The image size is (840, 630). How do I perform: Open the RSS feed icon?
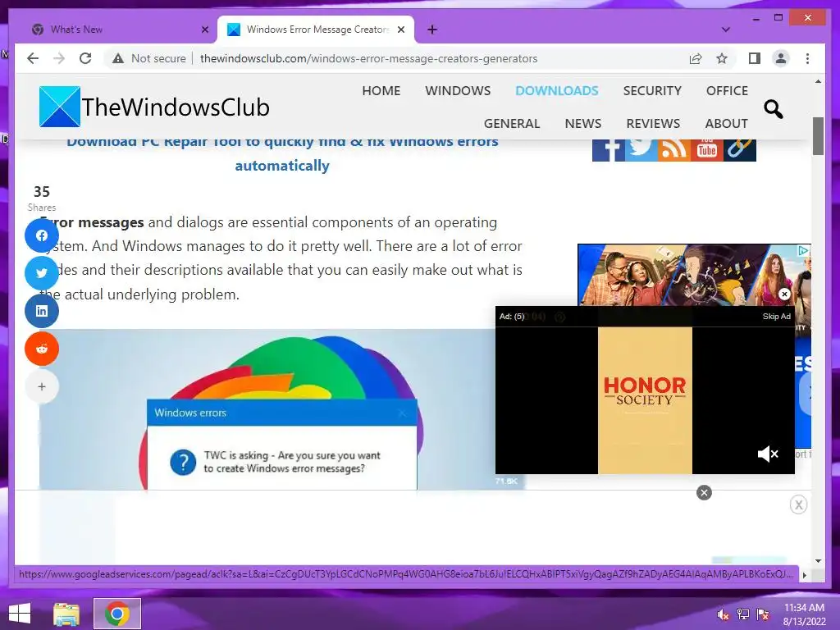pos(674,148)
